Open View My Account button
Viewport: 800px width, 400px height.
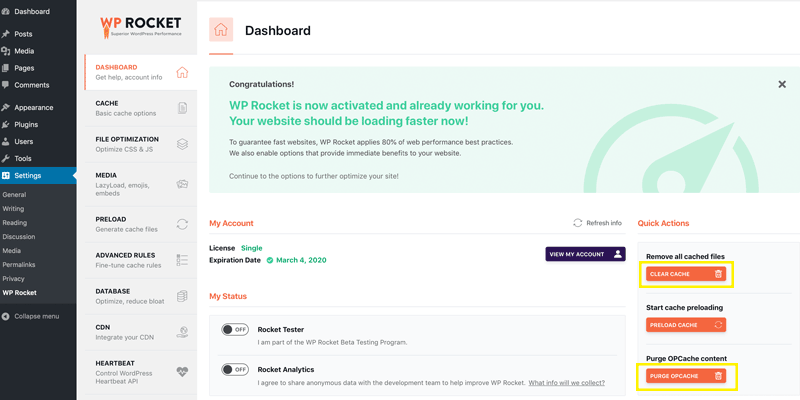(x=585, y=254)
